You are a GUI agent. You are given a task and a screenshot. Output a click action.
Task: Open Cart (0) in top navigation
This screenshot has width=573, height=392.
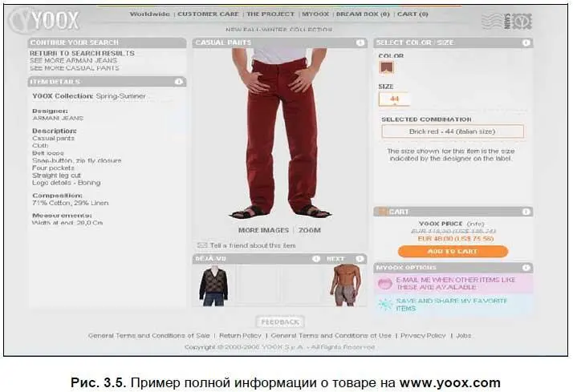(412, 14)
